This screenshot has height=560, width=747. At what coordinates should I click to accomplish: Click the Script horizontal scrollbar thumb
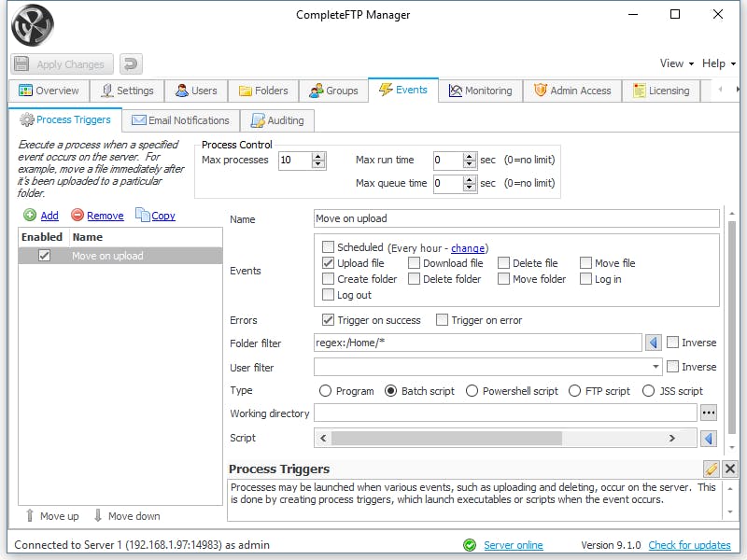447,438
